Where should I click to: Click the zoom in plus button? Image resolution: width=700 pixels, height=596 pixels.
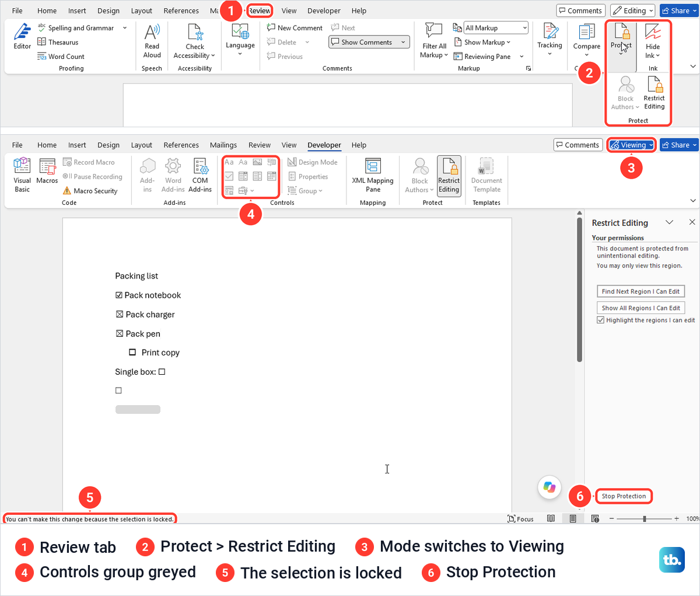pos(677,518)
